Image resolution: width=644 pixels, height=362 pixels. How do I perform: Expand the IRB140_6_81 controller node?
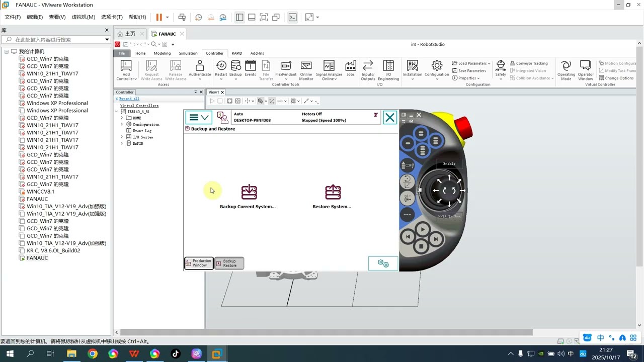117,112
